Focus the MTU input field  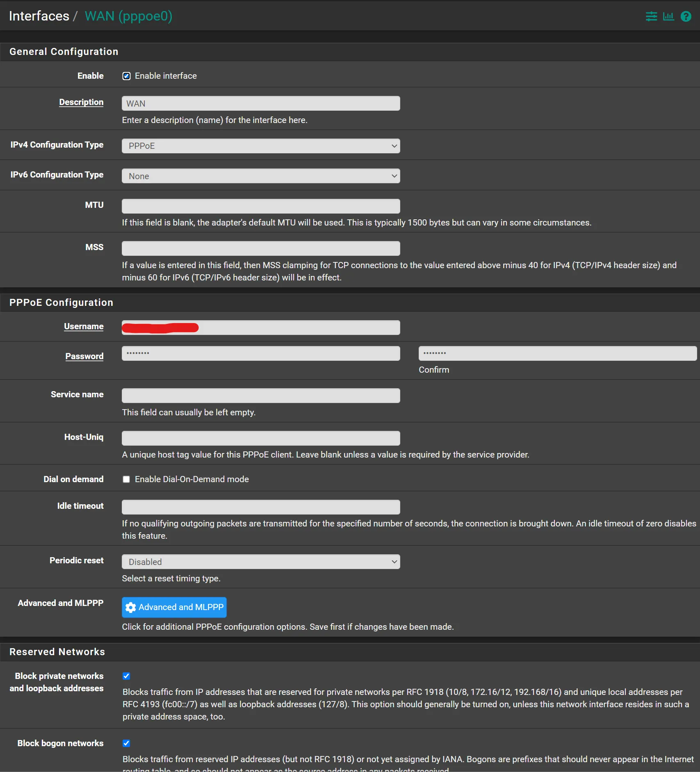click(x=261, y=206)
